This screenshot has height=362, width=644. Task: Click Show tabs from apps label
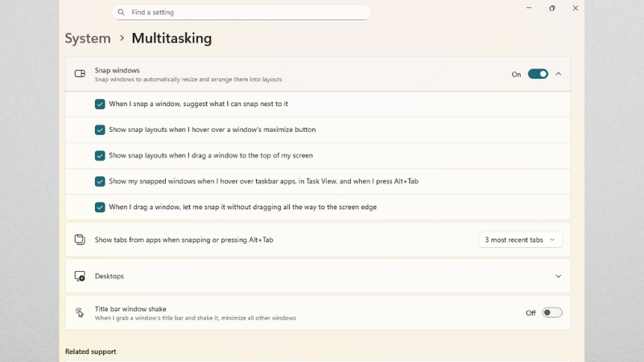[184, 240]
